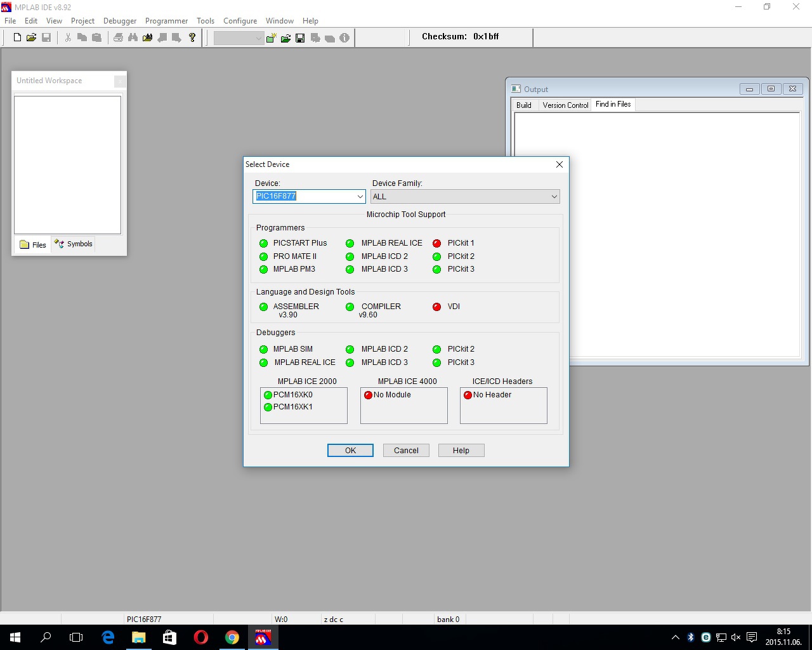Open the Action Center notifications icon
Image resolution: width=812 pixels, height=650 pixels.
[752, 637]
